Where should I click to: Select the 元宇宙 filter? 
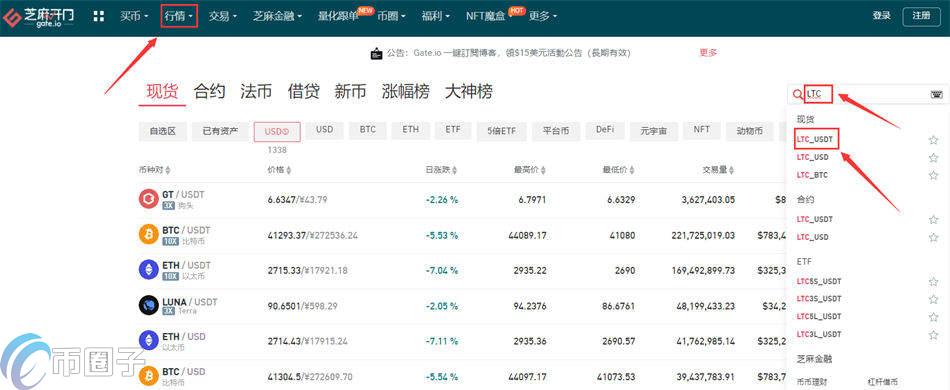coord(654,131)
